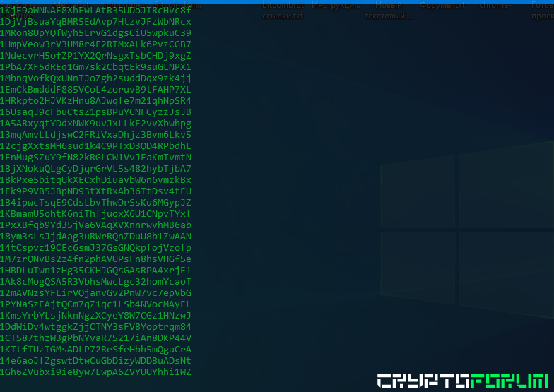Select the line beginning 12mAVNzsYFLi
This screenshot has width=554, height=392.
(95, 292)
